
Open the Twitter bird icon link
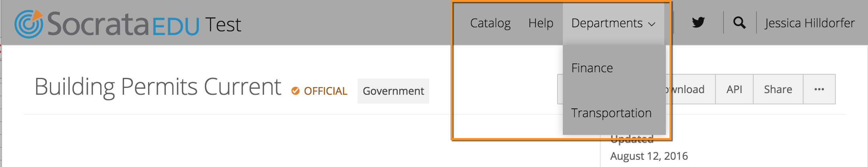pyautogui.click(x=698, y=22)
